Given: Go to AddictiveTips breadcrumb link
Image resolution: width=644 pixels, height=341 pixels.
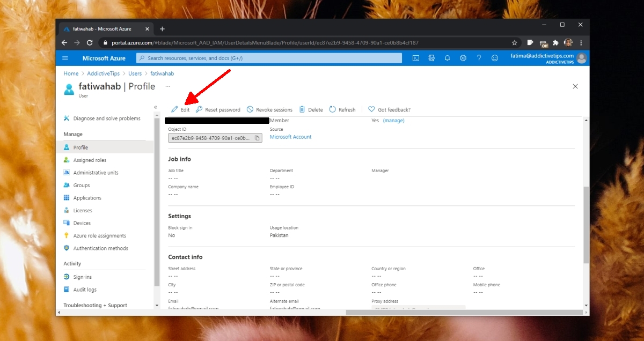Looking at the screenshot, I should tap(103, 73).
